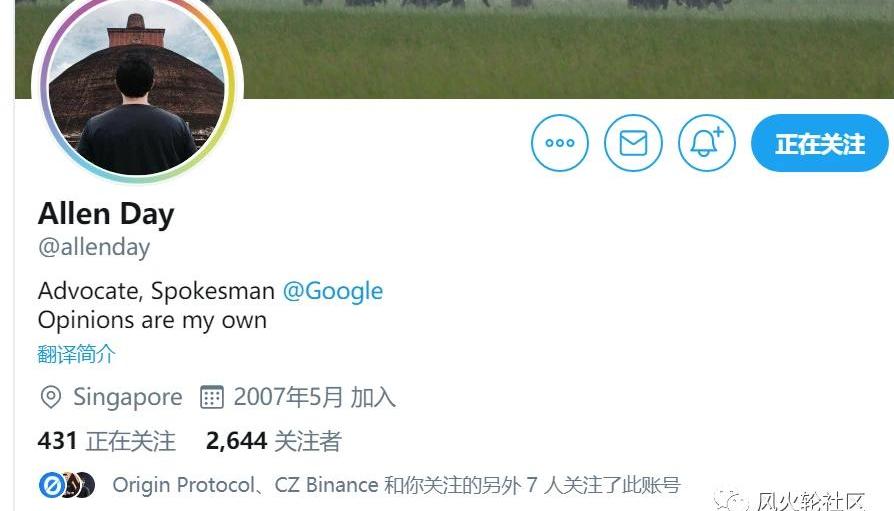Click the Singapore location pin icon
The width and height of the screenshot is (894, 511).
point(51,397)
